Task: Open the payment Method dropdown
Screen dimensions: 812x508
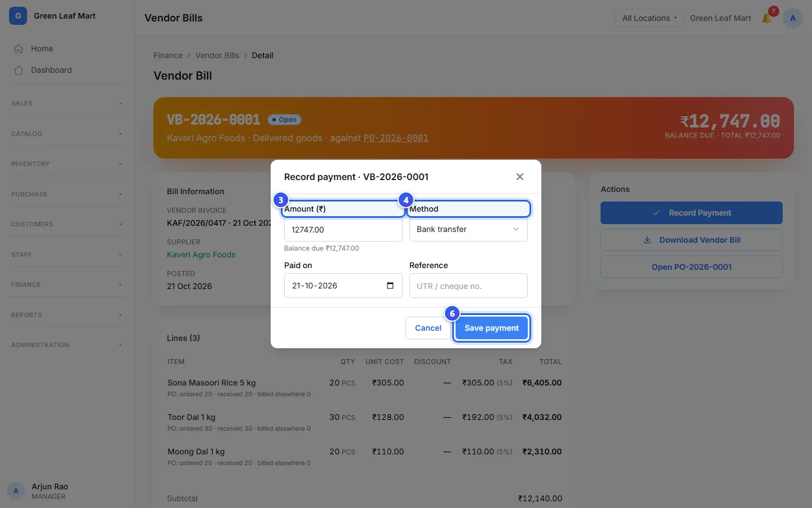Action: [469, 229]
